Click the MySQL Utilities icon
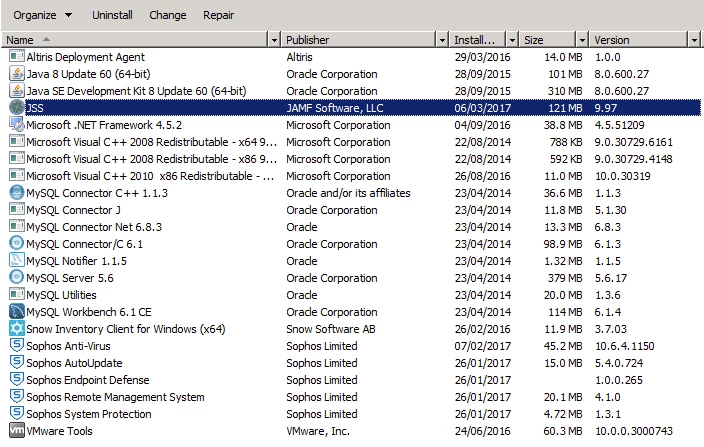704x447 pixels. click(x=17, y=295)
